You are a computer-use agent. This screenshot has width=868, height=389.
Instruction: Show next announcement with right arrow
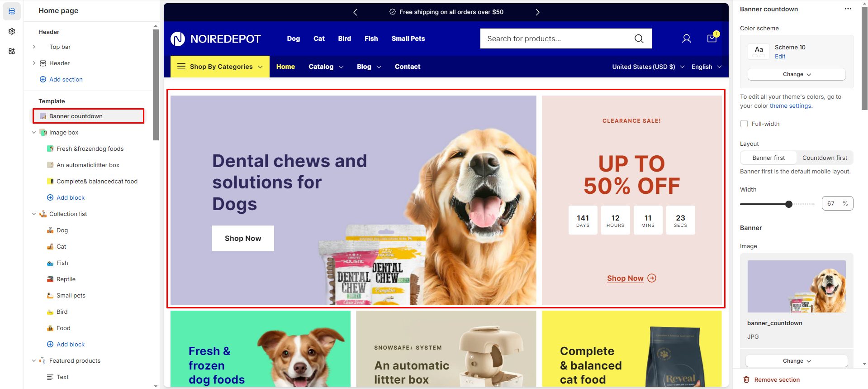[x=537, y=12]
